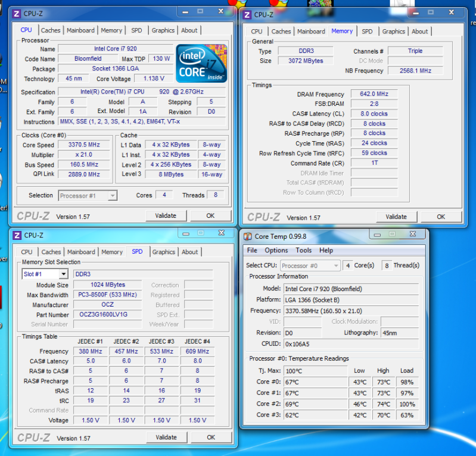Expand the Slot #1 memory slot dropdown
Screen dimensions: 476x456
(45, 274)
